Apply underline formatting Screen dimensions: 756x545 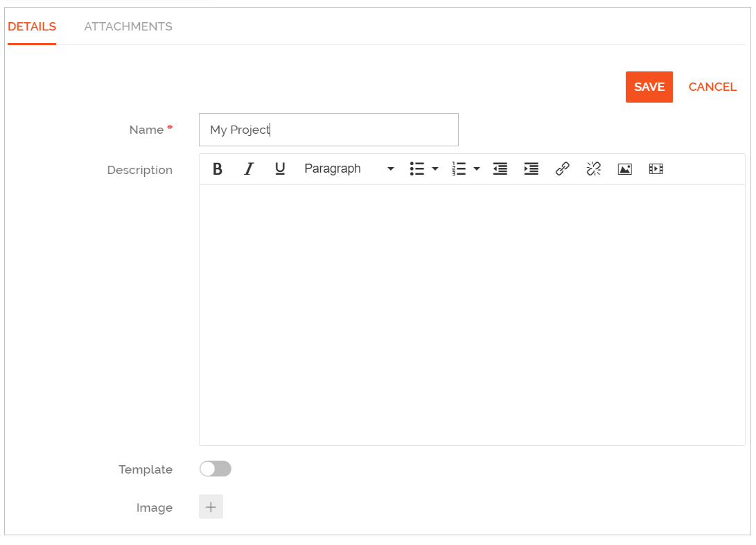point(279,168)
